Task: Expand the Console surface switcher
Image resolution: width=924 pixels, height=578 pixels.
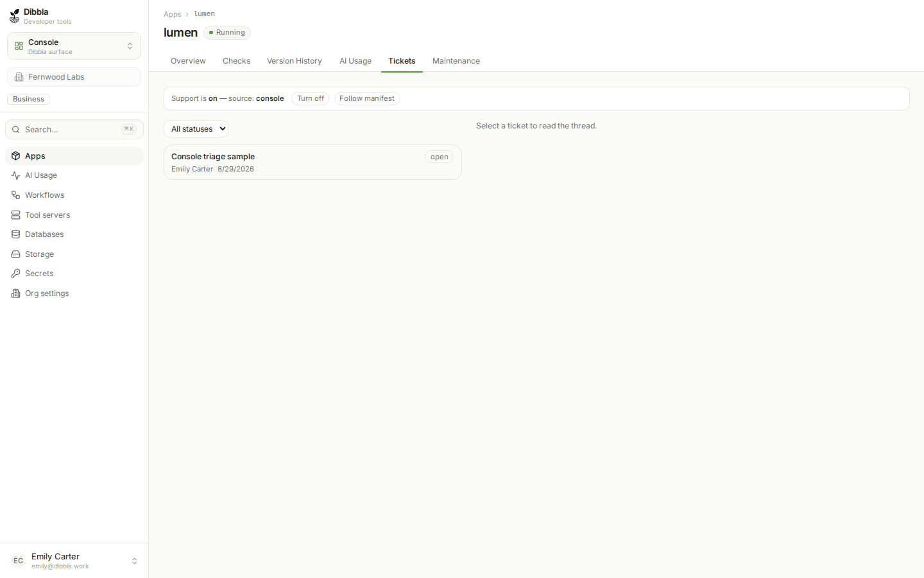Action: [74, 46]
